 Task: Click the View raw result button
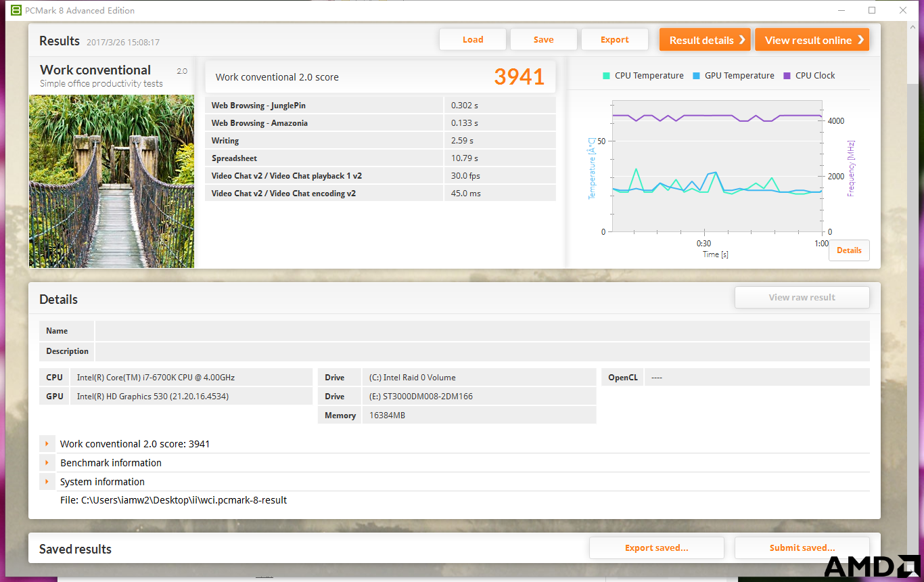point(802,297)
